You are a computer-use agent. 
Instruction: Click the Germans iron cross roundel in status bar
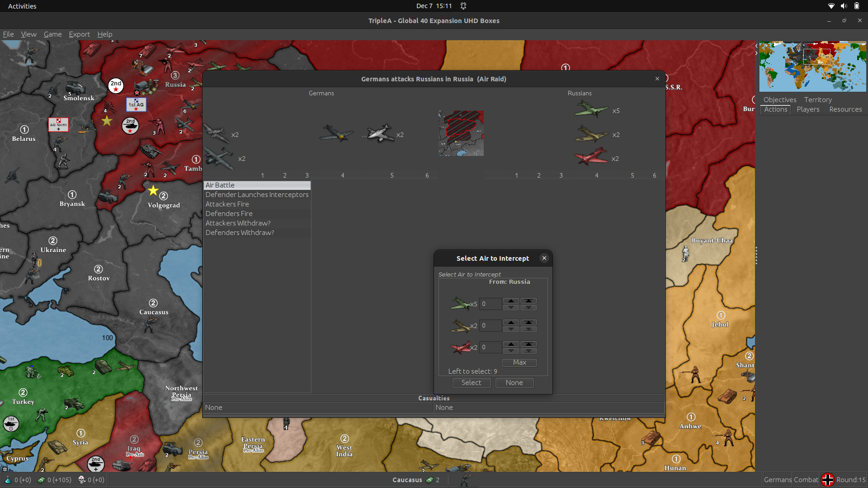(828, 480)
